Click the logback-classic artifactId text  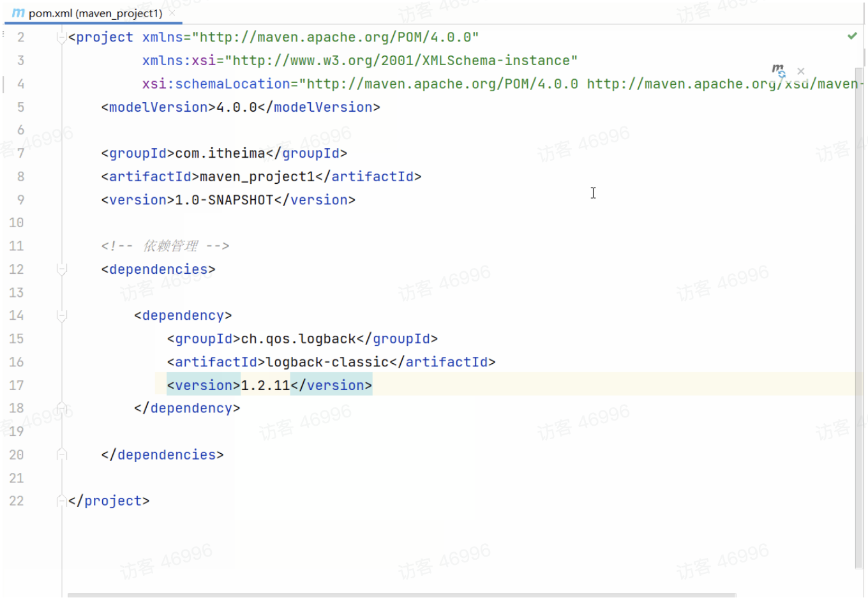point(327,363)
